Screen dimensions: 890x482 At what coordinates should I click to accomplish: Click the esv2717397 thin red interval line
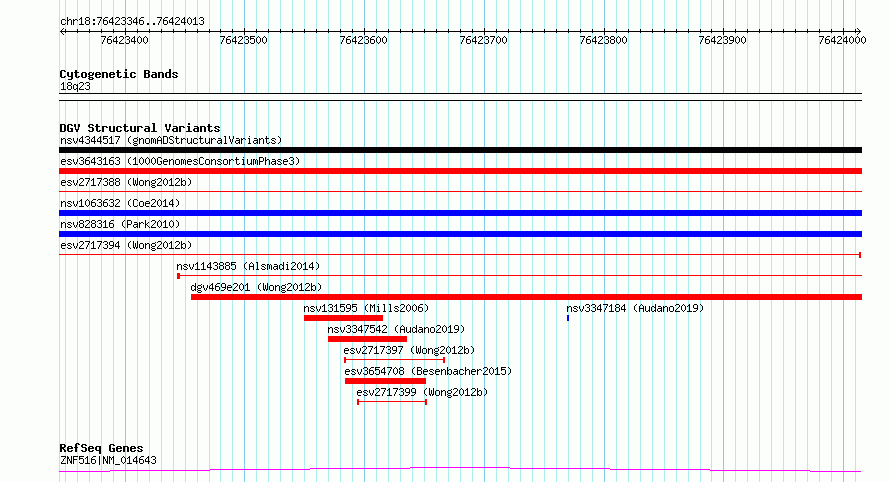tap(394, 360)
